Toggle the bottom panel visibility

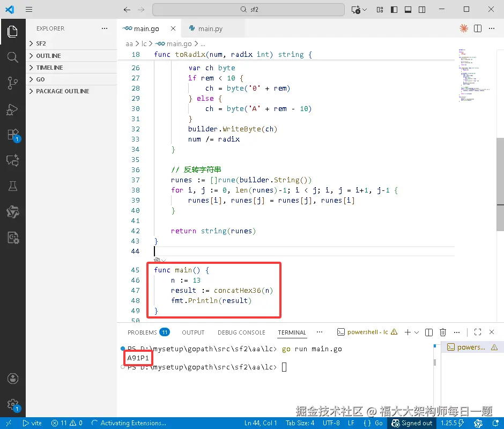(x=408, y=10)
